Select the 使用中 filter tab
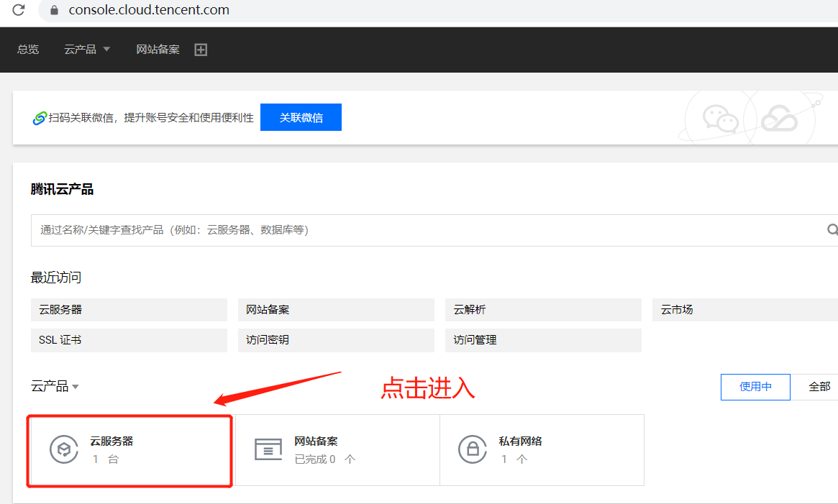 [755, 387]
